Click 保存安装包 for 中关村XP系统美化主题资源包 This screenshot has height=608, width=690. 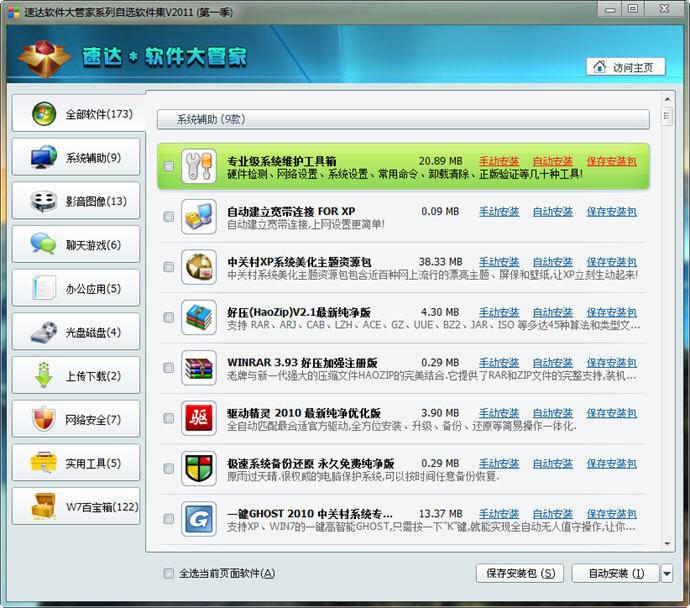[x=611, y=262]
